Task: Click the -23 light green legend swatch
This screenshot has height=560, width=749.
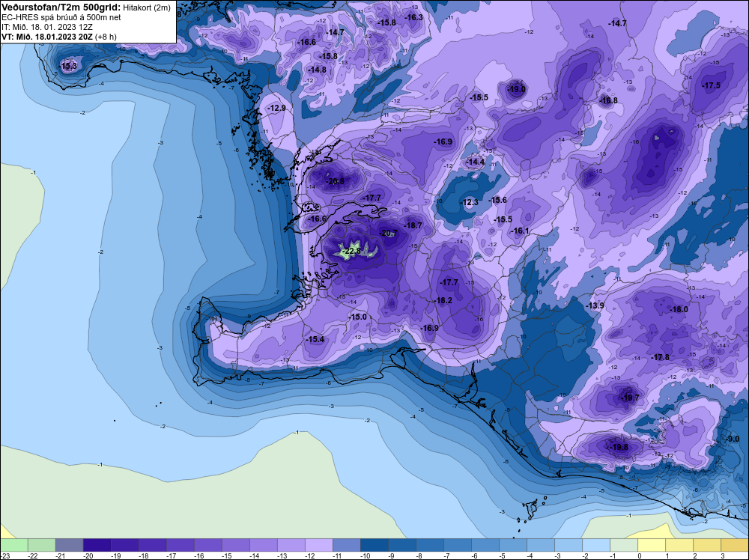Action: coord(13,545)
